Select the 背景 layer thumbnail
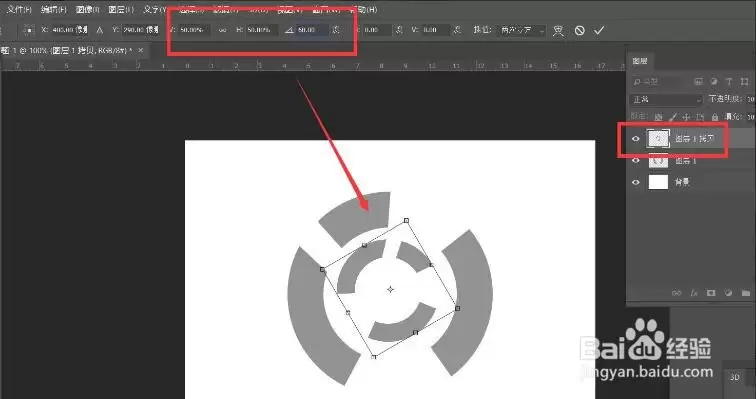 (x=658, y=182)
